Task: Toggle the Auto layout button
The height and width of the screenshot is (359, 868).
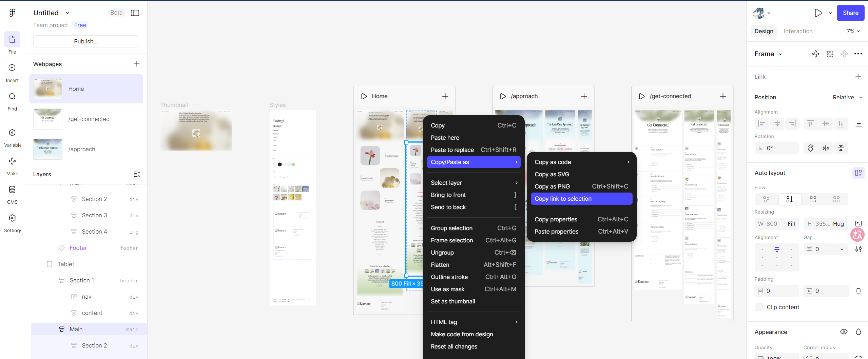Action: [x=858, y=173]
